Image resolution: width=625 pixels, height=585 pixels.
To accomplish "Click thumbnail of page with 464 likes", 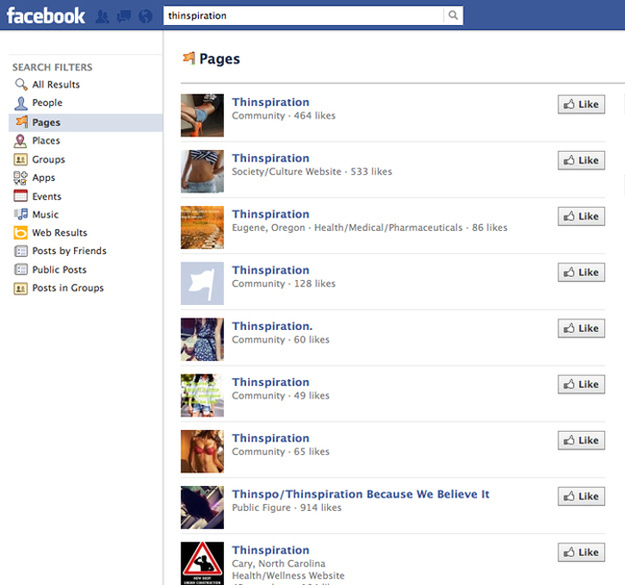I will point(202,115).
